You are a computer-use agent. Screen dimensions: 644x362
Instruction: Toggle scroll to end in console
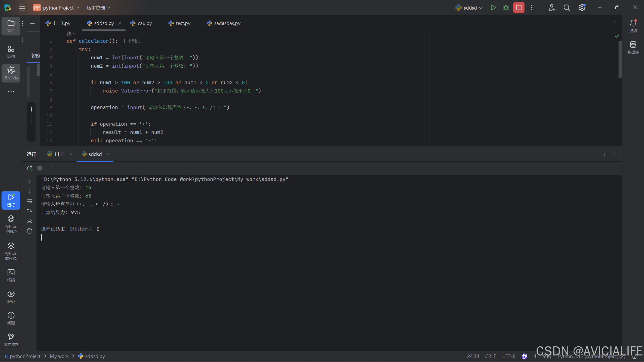[x=29, y=211]
